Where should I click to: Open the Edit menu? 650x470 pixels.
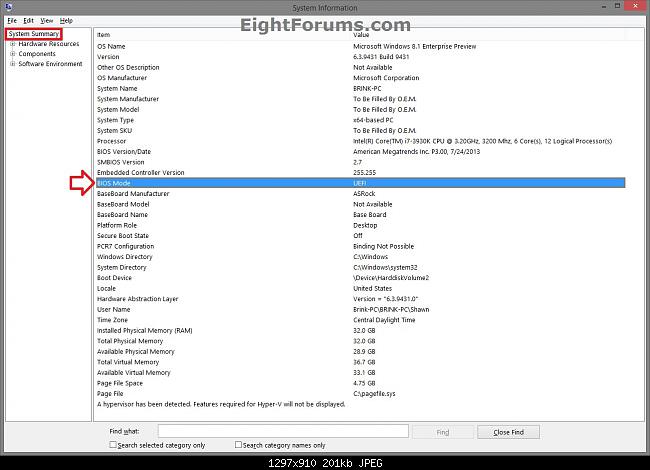[x=28, y=20]
